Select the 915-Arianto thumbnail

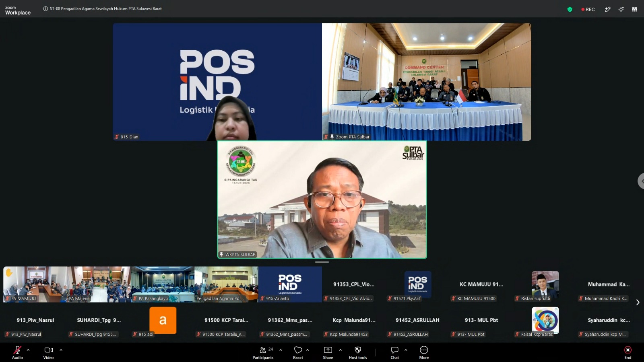tap(290, 284)
